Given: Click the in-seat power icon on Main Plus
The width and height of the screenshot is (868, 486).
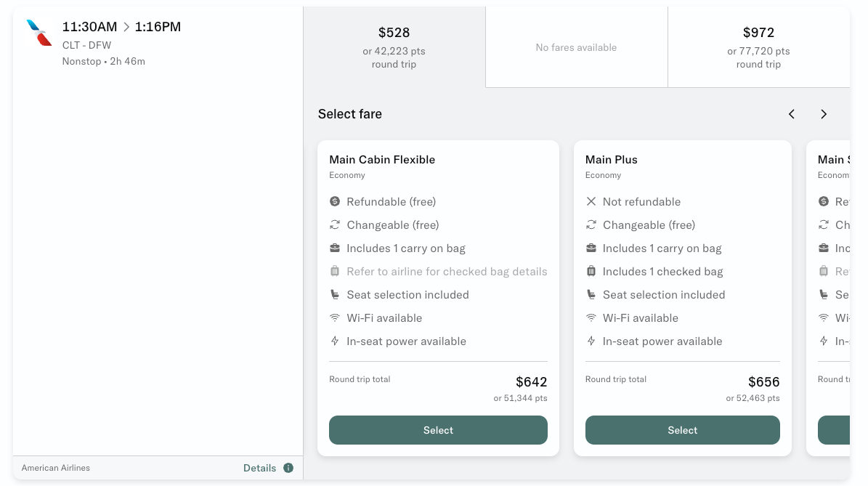Looking at the screenshot, I should (x=591, y=341).
